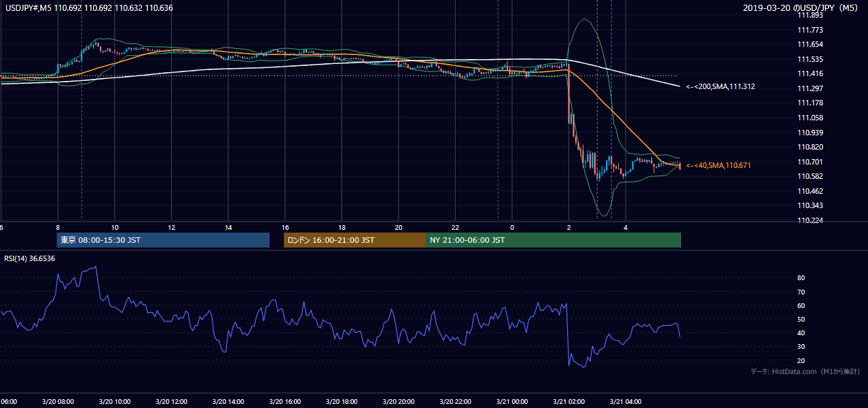This screenshot has width=868, height=408.
Task: Click price axis label 111.893
Action: pos(810,15)
